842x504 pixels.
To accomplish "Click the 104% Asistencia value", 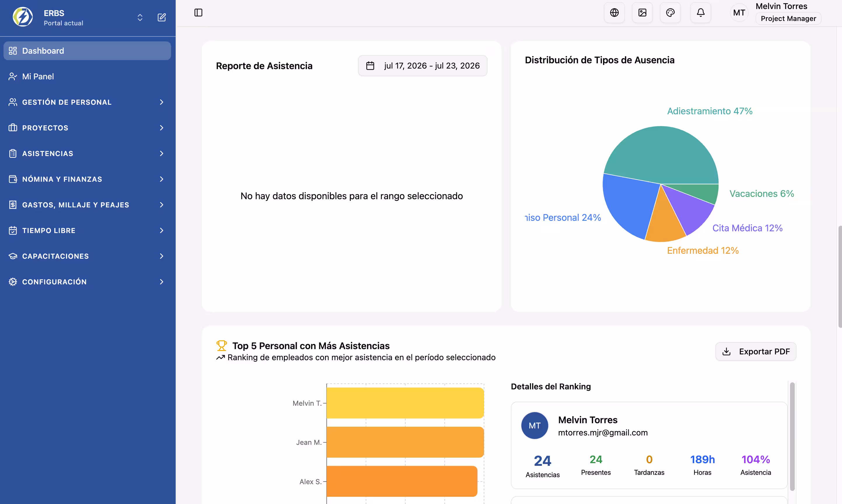I will (x=755, y=459).
